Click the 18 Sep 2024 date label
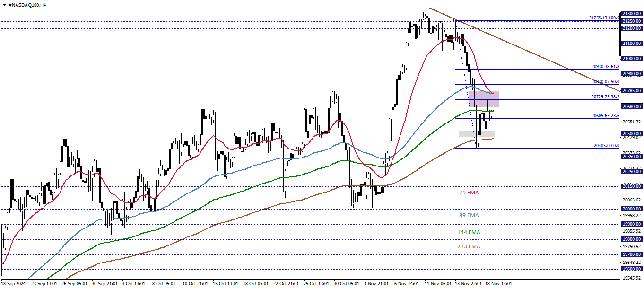The height and width of the screenshot is (289, 644). (13, 284)
